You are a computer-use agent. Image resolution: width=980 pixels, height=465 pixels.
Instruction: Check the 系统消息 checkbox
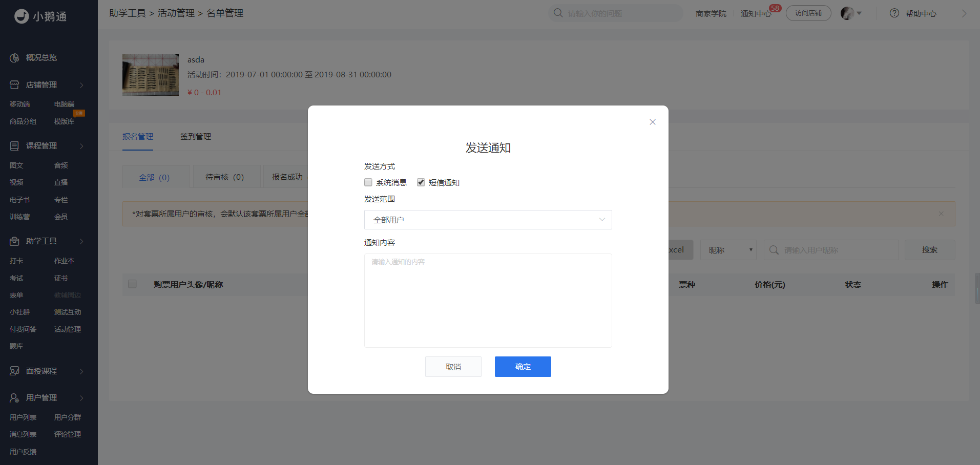(368, 182)
